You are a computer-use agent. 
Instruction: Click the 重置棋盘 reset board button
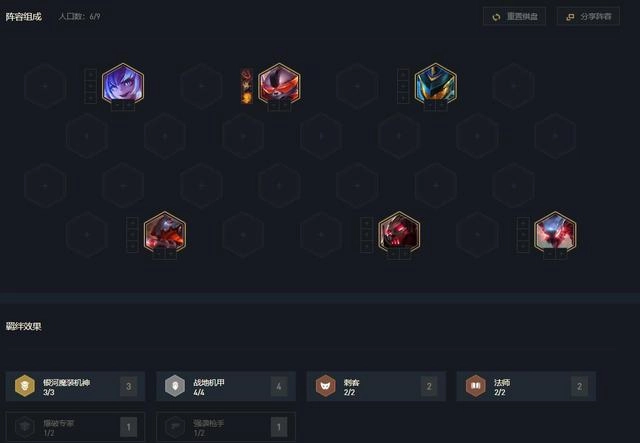514,17
